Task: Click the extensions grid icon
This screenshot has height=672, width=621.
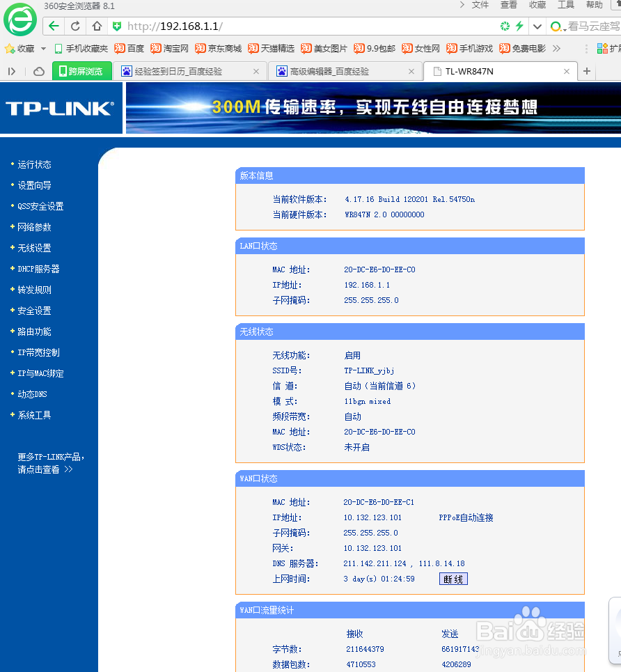Action: pyautogui.click(x=602, y=49)
